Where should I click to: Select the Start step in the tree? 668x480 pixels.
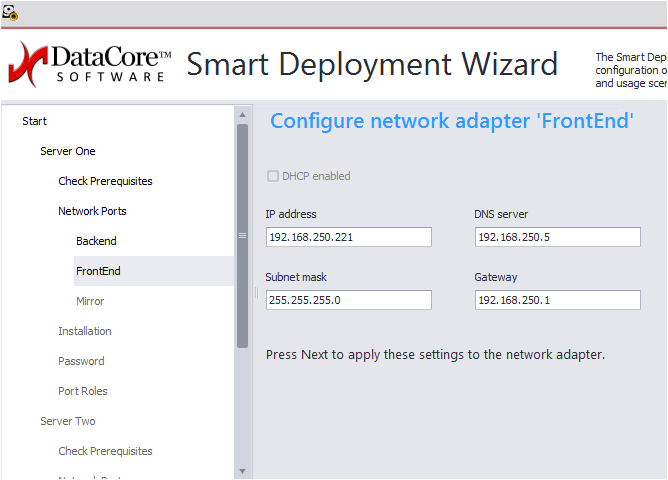point(35,121)
